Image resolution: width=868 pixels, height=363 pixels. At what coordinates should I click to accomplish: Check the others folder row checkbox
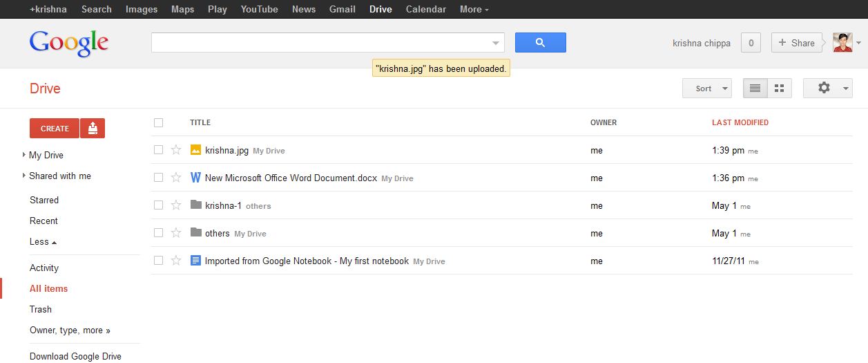coord(159,233)
